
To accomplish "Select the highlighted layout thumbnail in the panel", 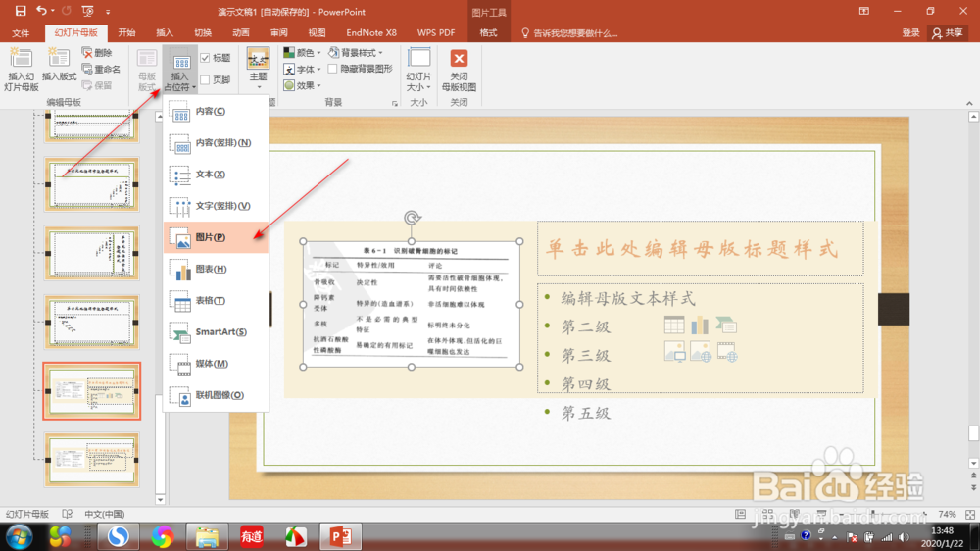I will (92, 391).
